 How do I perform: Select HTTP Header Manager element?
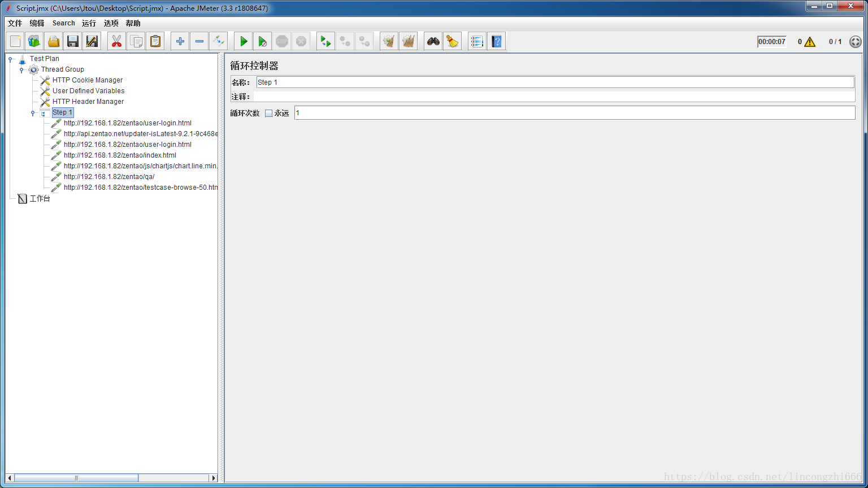point(88,102)
